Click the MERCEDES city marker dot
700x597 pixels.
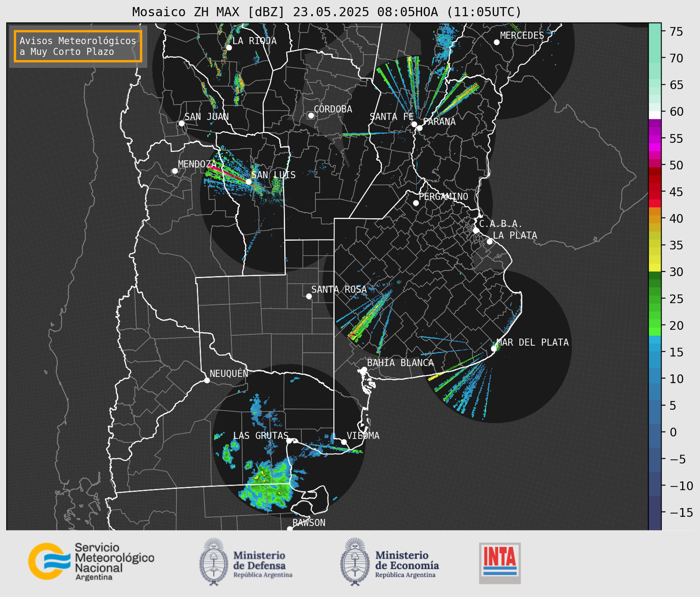point(497,42)
